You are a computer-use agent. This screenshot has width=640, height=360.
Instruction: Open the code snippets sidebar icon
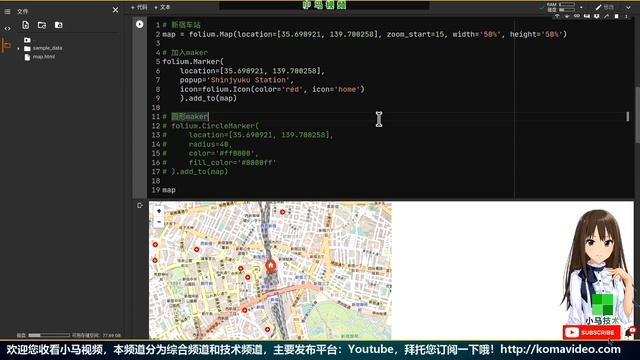pyautogui.click(x=7, y=29)
